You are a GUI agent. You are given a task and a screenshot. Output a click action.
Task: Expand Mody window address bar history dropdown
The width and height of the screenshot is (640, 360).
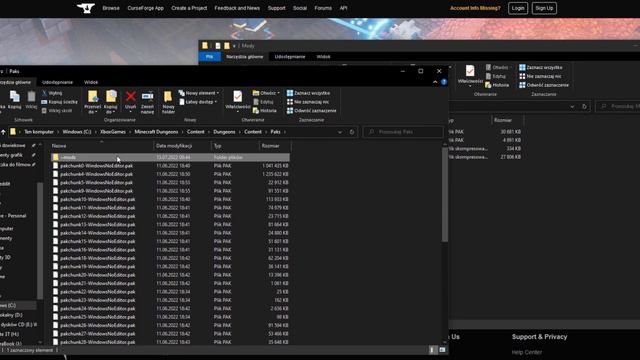pos(572,107)
